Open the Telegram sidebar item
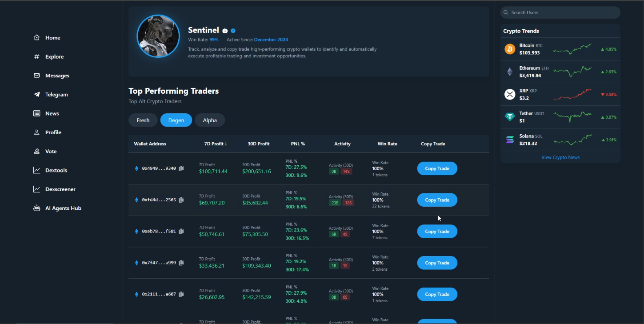This screenshot has height=324, width=644. click(x=56, y=95)
